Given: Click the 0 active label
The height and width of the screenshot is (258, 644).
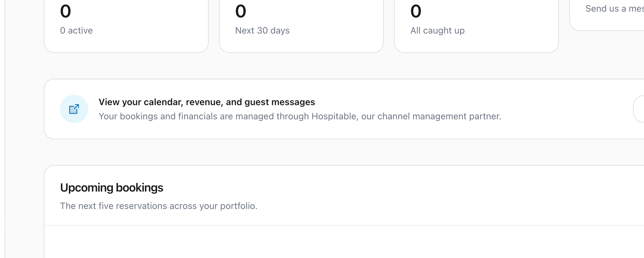Looking at the screenshot, I should coord(76,30).
